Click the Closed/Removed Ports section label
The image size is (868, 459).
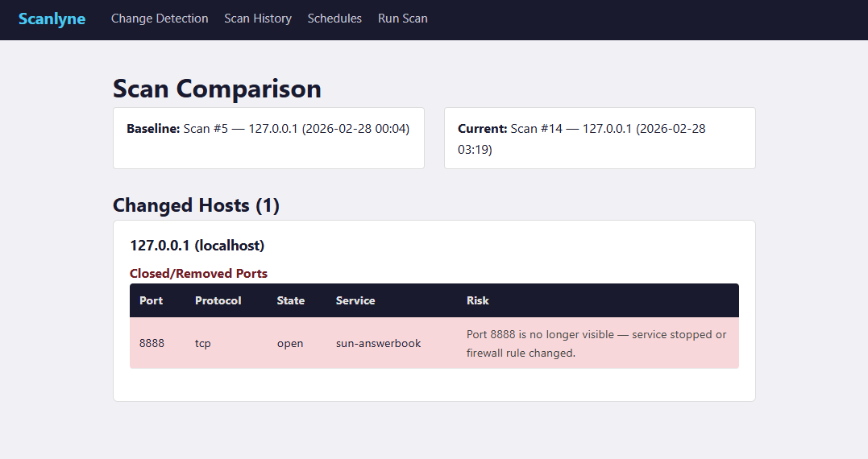198,274
